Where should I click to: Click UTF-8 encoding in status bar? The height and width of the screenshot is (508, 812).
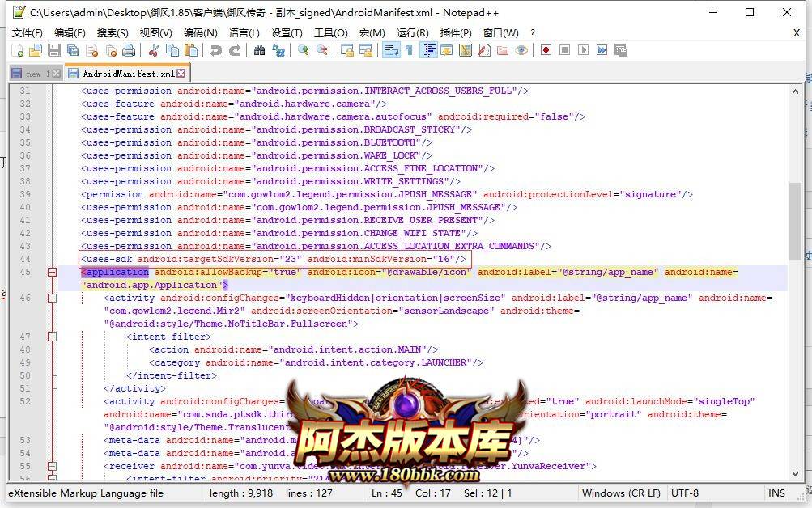(685, 493)
